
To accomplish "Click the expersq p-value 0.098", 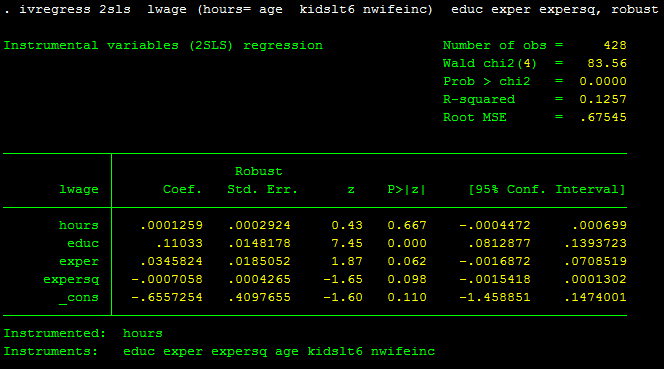I will [x=407, y=280].
